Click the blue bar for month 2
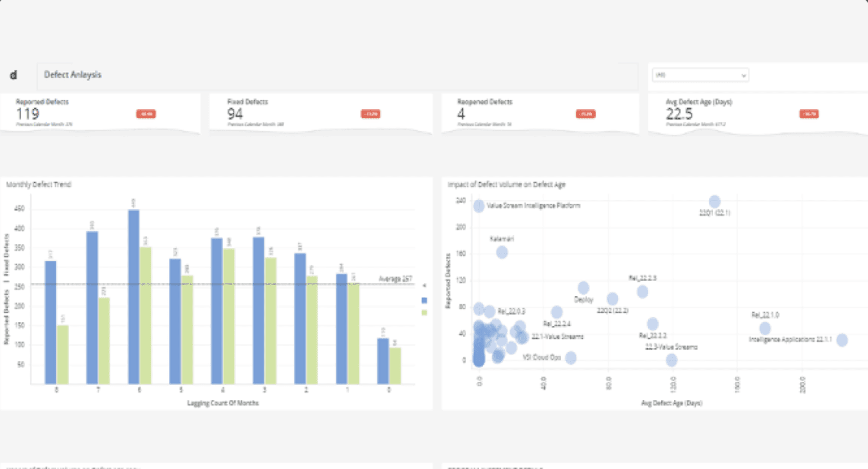 point(300,319)
